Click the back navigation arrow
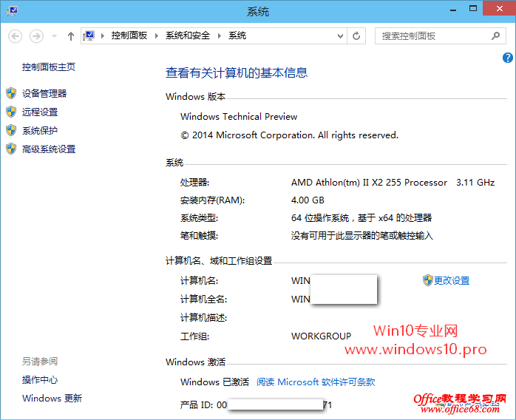516x420 pixels. [x=15, y=36]
